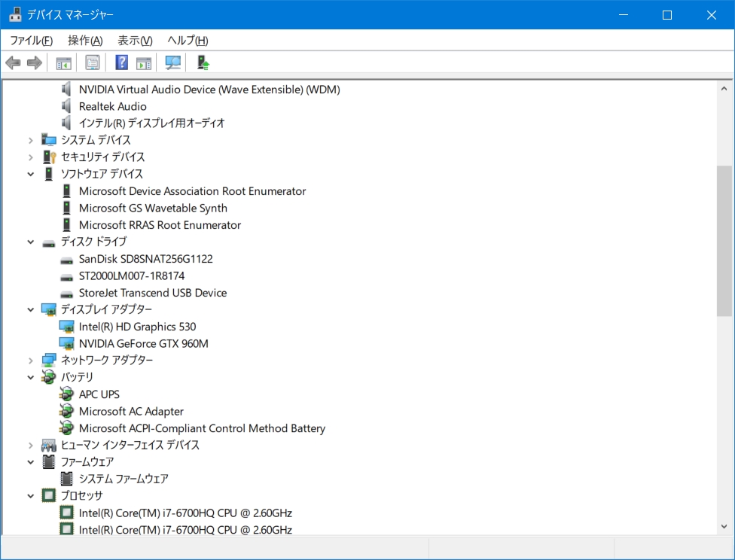735x560 pixels.
Task: Select Microsoft Device Association Root Enumerator
Action: pyautogui.click(x=192, y=191)
